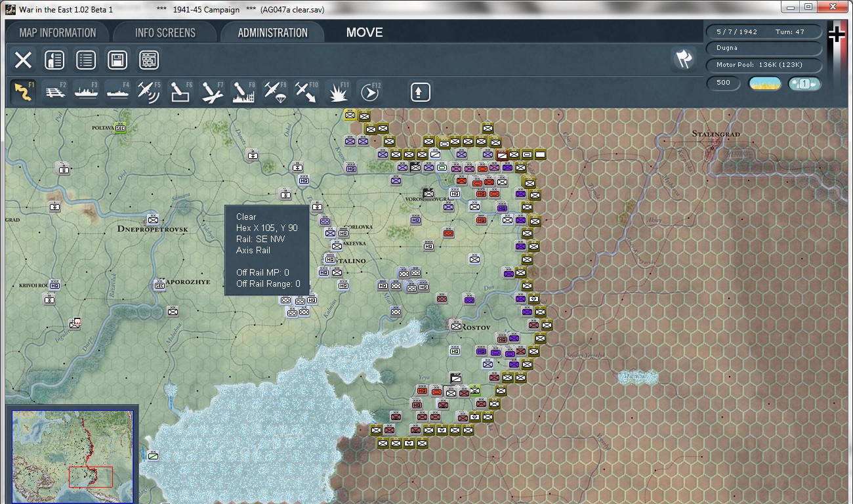Click the "Clear" terrain tooltip line
The width and height of the screenshot is (853, 504).
pyautogui.click(x=246, y=217)
